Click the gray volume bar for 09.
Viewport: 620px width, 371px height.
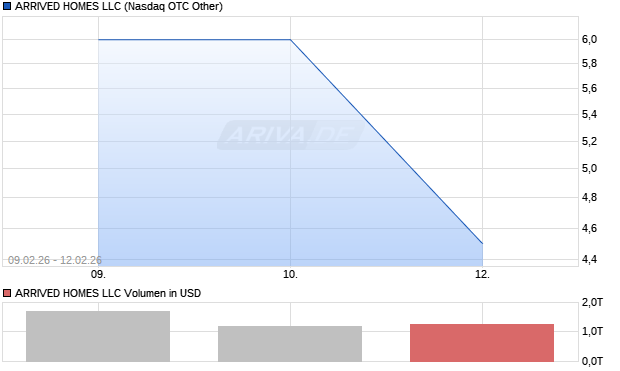pyautogui.click(x=98, y=336)
